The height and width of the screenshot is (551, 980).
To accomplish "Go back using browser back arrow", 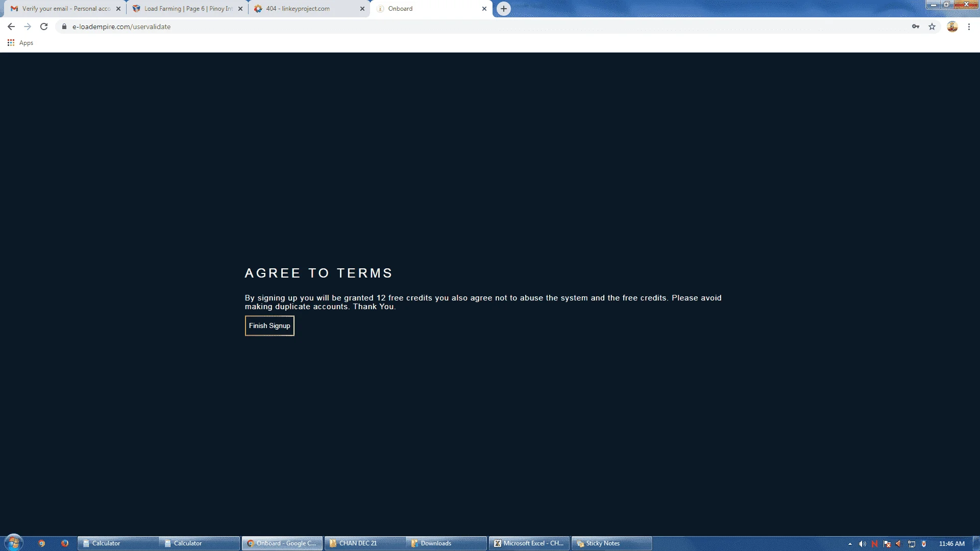I will coord(11,27).
